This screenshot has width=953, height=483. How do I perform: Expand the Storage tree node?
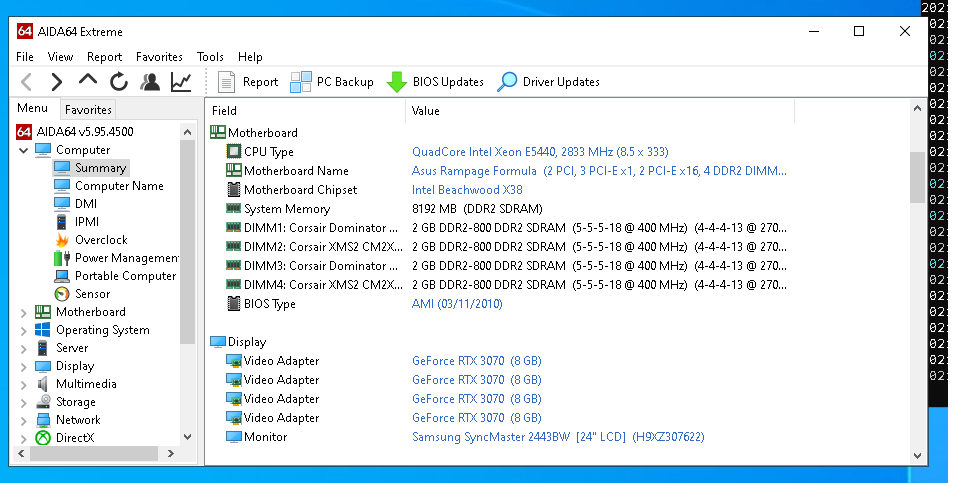pyautogui.click(x=24, y=402)
